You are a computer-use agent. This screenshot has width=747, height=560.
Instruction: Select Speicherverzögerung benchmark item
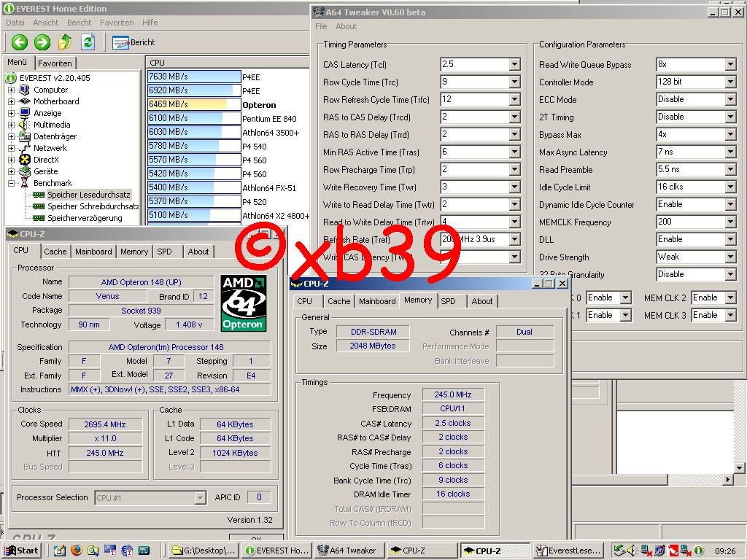(x=85, y=218)
